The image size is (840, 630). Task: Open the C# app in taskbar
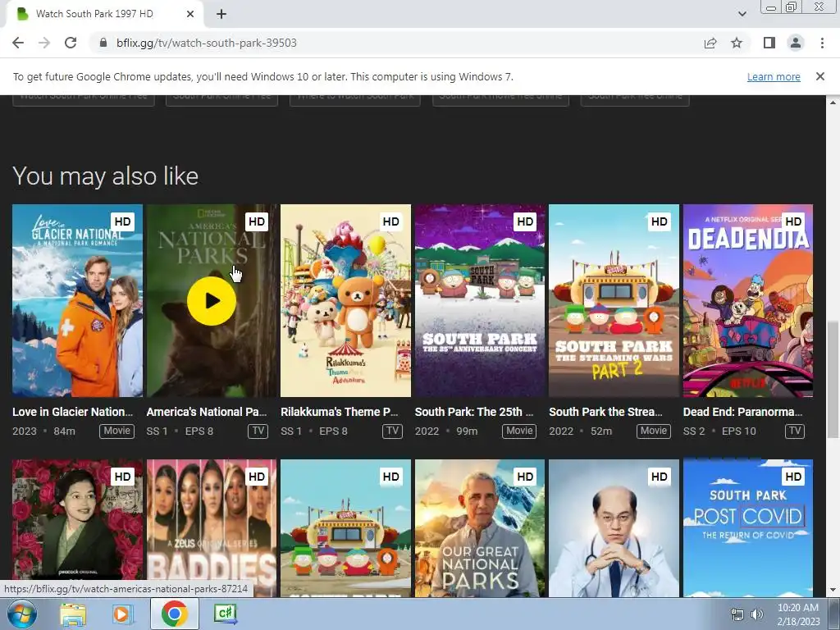(x=225, y=614)
